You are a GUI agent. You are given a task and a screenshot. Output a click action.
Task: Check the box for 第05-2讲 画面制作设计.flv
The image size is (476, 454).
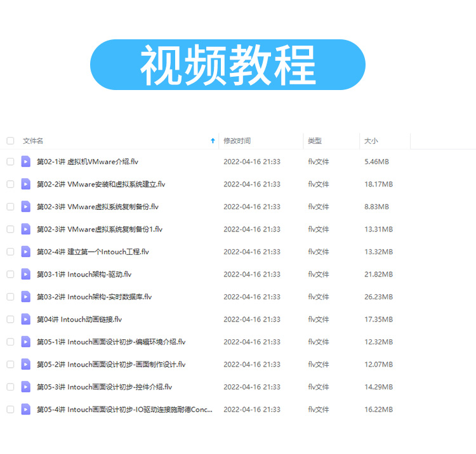[10, 364]
